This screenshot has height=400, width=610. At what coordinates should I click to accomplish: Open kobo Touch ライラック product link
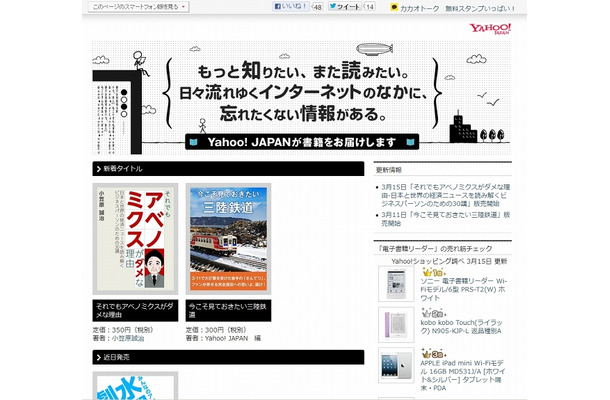coord(461,327)
